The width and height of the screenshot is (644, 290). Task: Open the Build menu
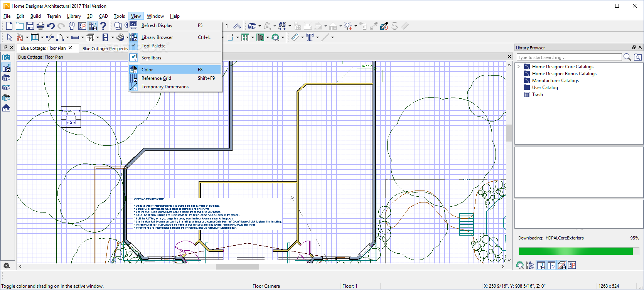click(35, 16)
